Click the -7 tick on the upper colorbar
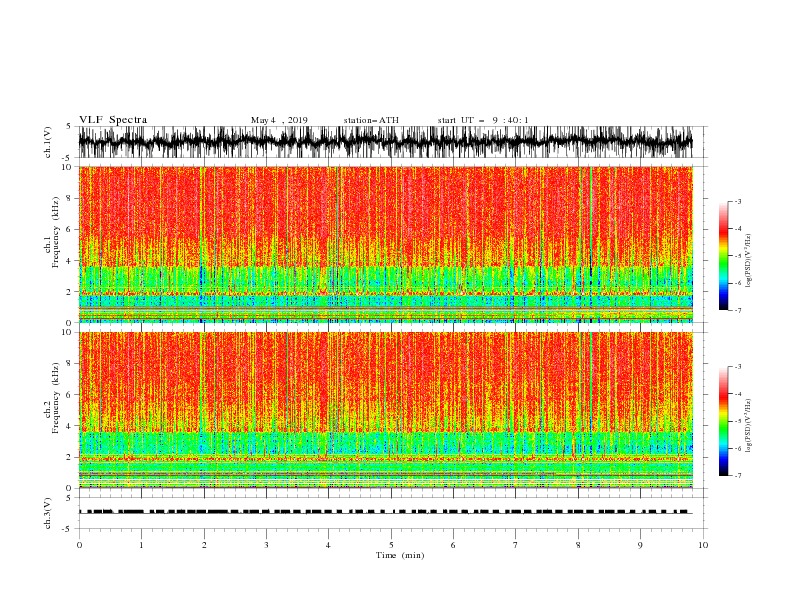This screenshot has height=612, width=792. 738,310
